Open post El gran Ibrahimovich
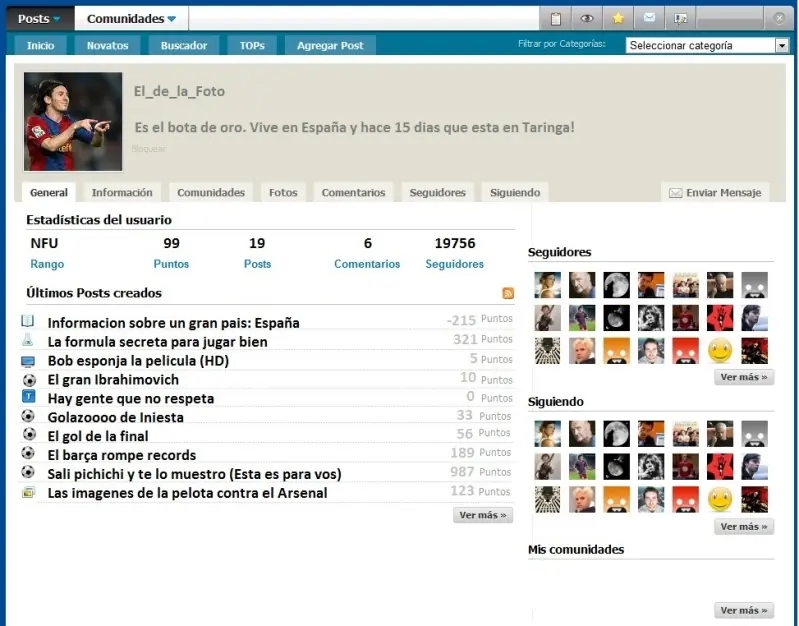Image resolution: width=799 pixels, height=626 pixels. 113,380
